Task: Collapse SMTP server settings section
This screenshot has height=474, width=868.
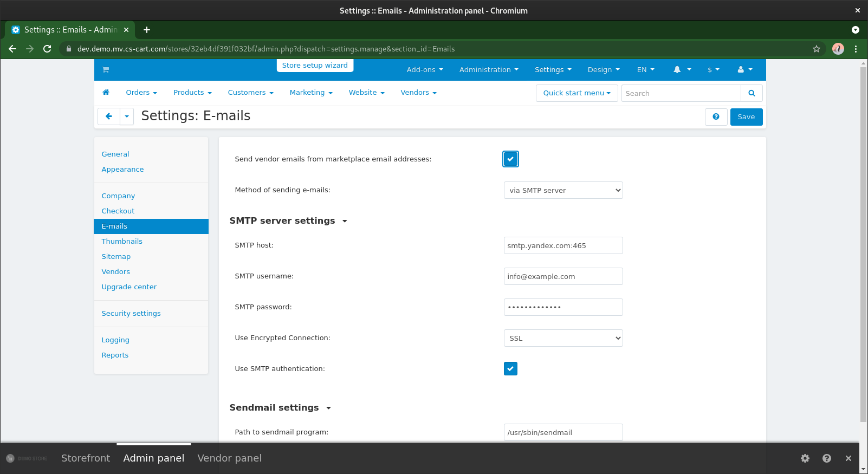Action: tap(288, 221)
